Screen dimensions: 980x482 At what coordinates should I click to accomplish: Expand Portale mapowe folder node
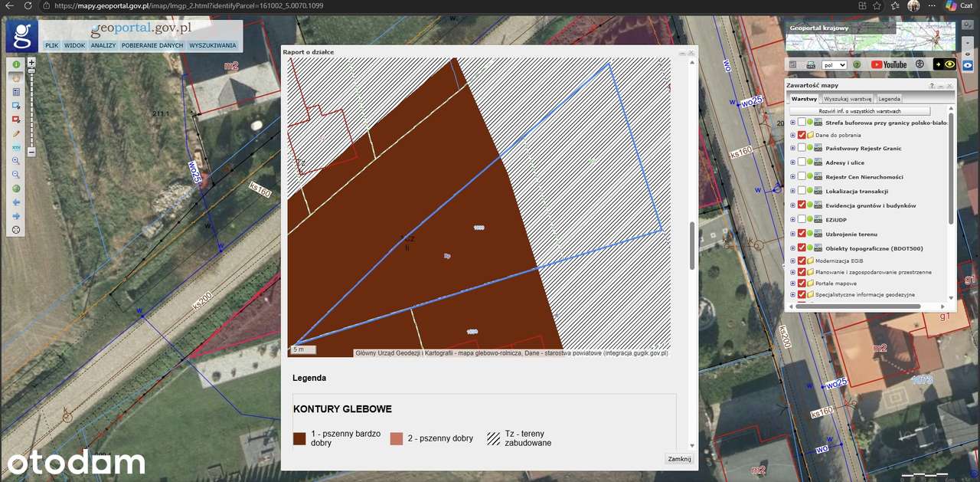pyautogui.click(x=792, y=284)
